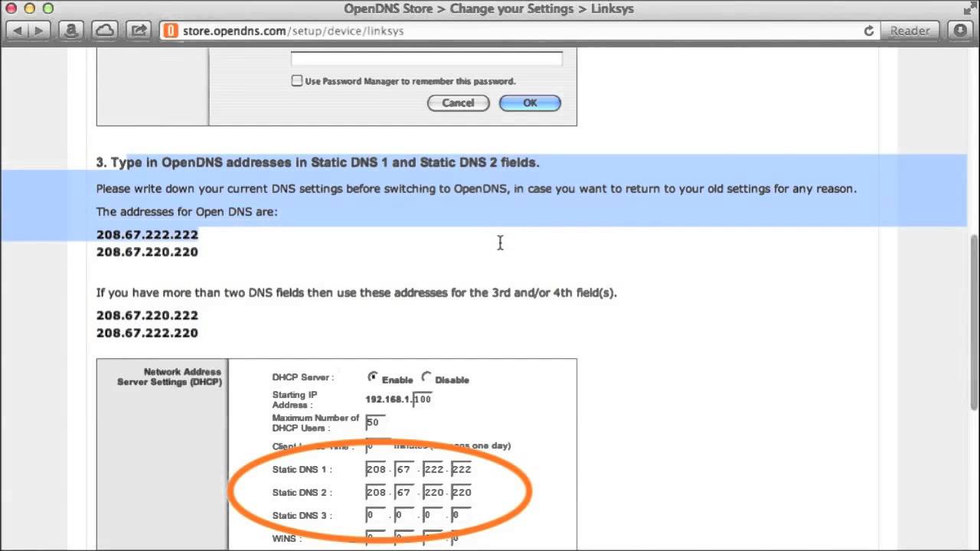This screenshot has width=980, height=551.
Task: Click the 208.67.222.220 fourth-field address
Action: 147,333
